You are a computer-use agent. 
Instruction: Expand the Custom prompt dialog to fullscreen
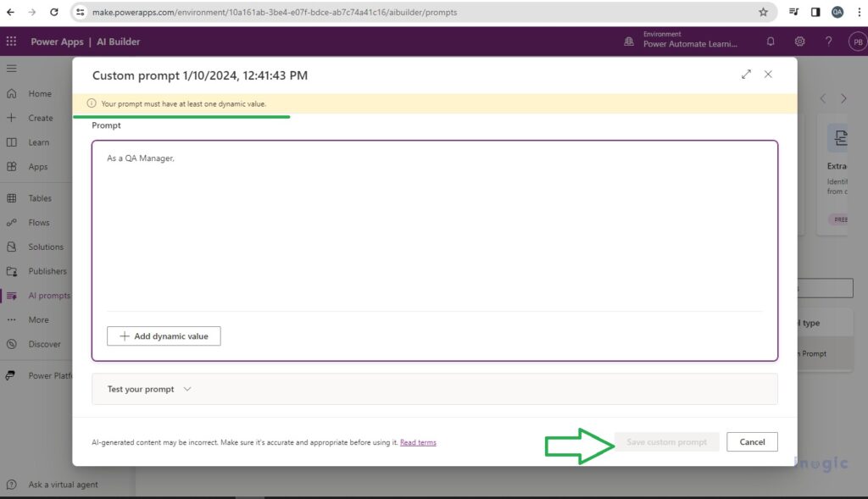click(746, 74)
